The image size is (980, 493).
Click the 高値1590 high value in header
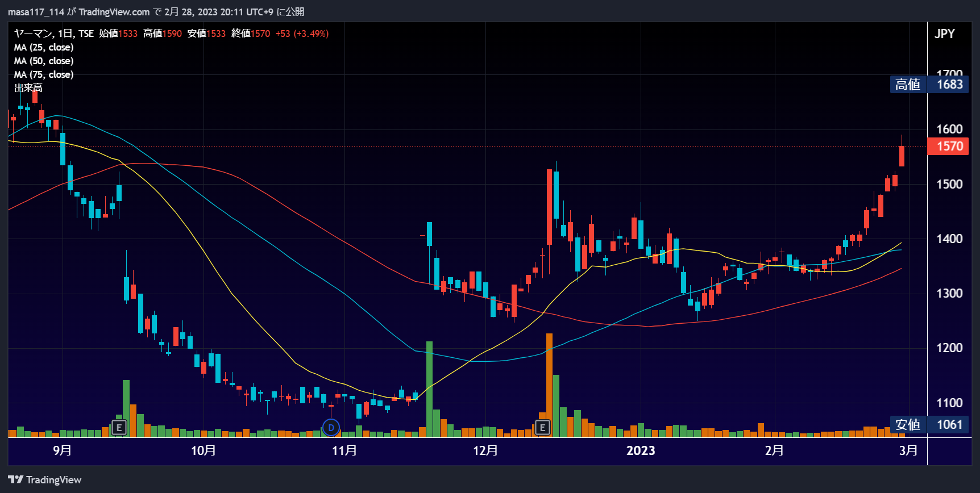tap(163, 34)
